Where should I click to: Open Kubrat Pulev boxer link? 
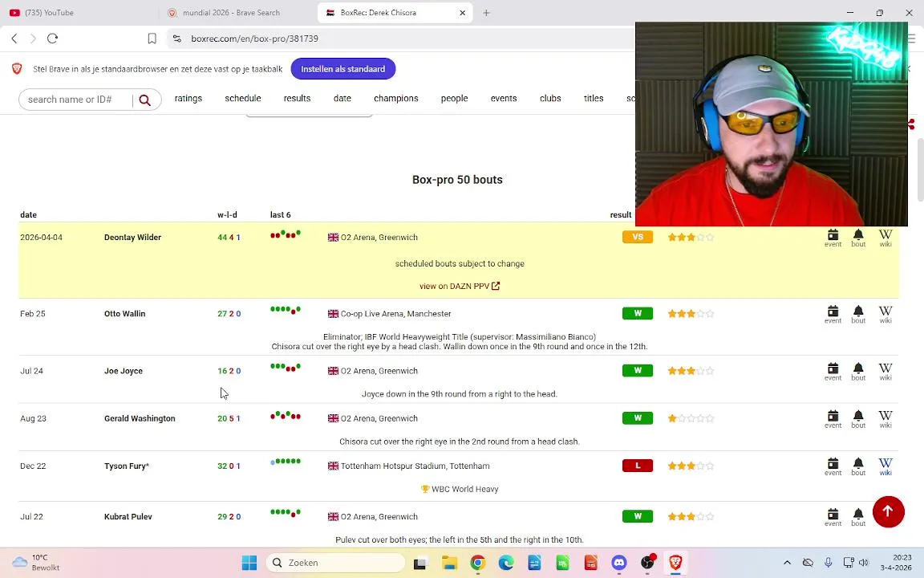tap(128, 517)
